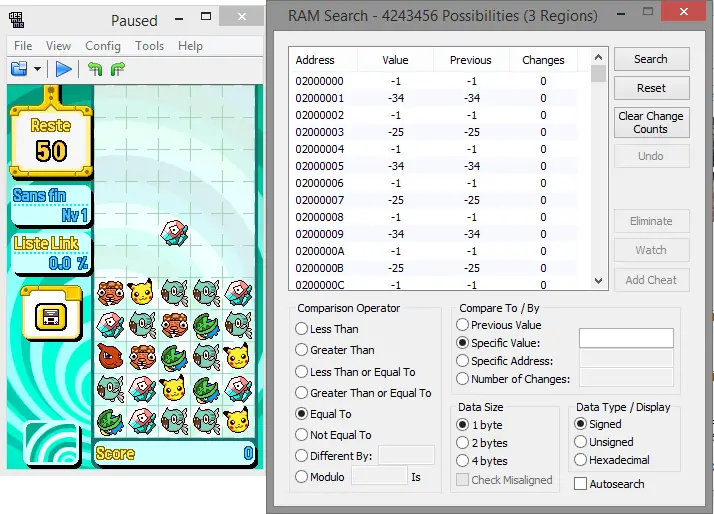Viewport: 714px width, 514px height.
Task: Click the Modulo value input field
Action: tap(379, 476)
